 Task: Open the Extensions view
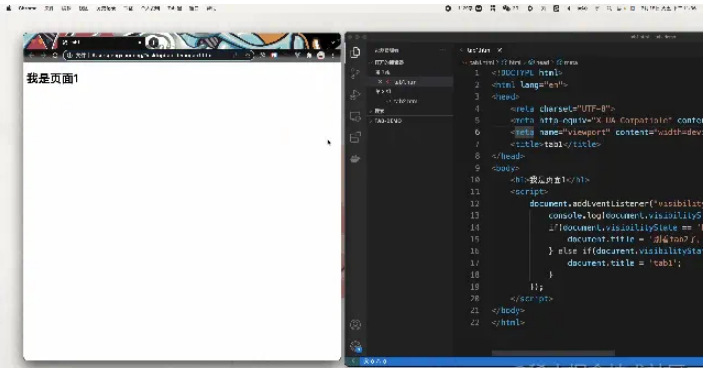355,138
